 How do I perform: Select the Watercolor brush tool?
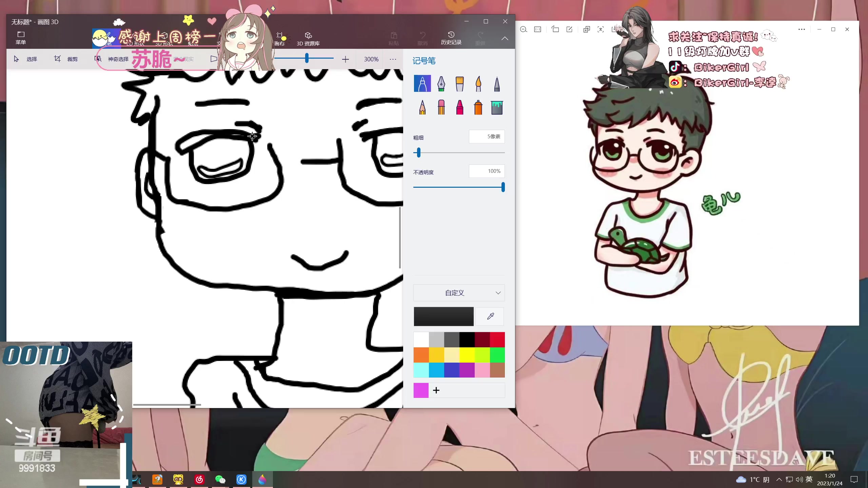click(478, 83)
